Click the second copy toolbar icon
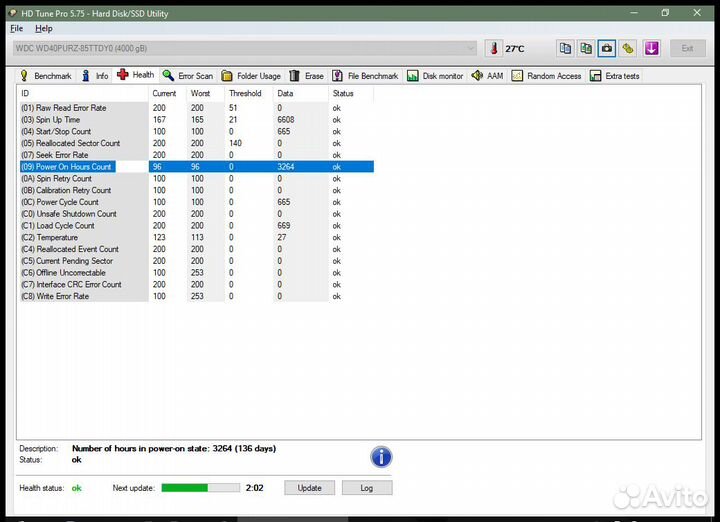 pyautogui.click(x=586, y=48)
